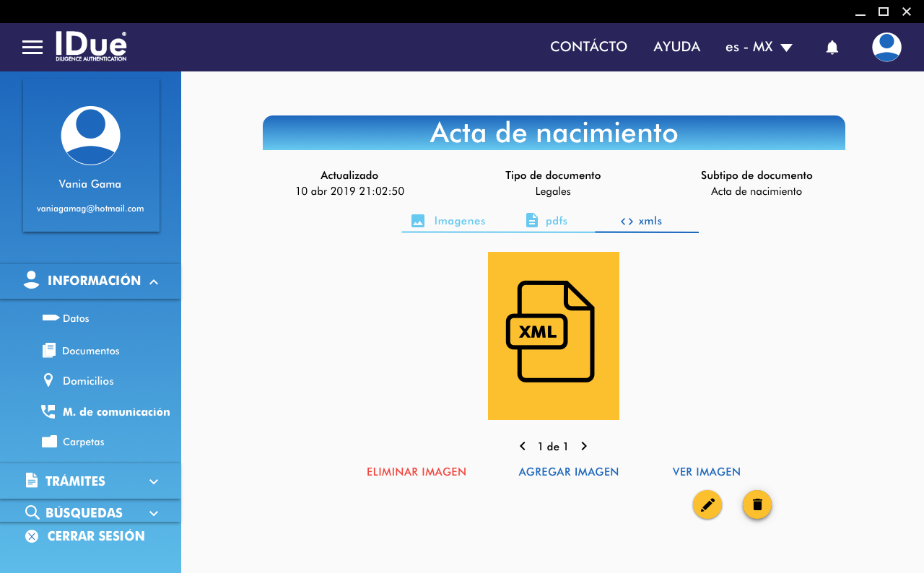The image size is (924, 573).
Task: Open Documentos in the sidebar
Action: click(90, 351)
